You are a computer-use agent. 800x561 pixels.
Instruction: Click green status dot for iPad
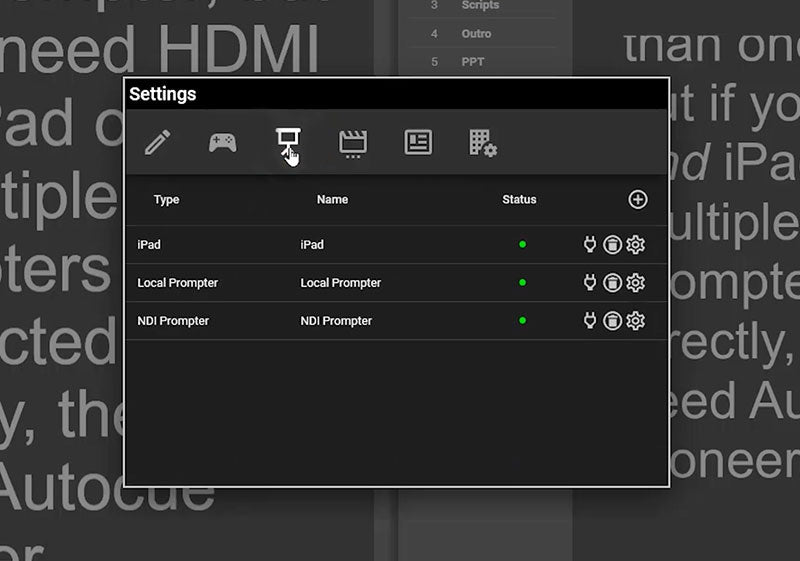tap(522, 244)
